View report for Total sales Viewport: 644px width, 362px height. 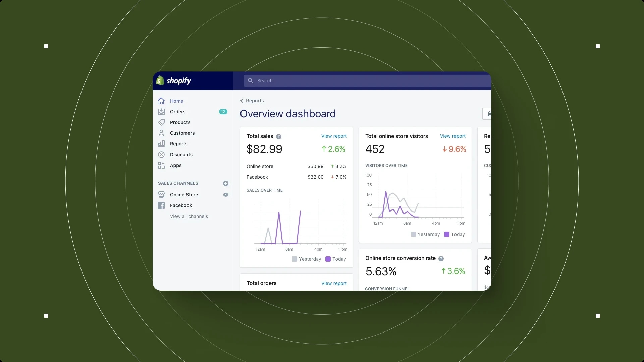point(334,136)
